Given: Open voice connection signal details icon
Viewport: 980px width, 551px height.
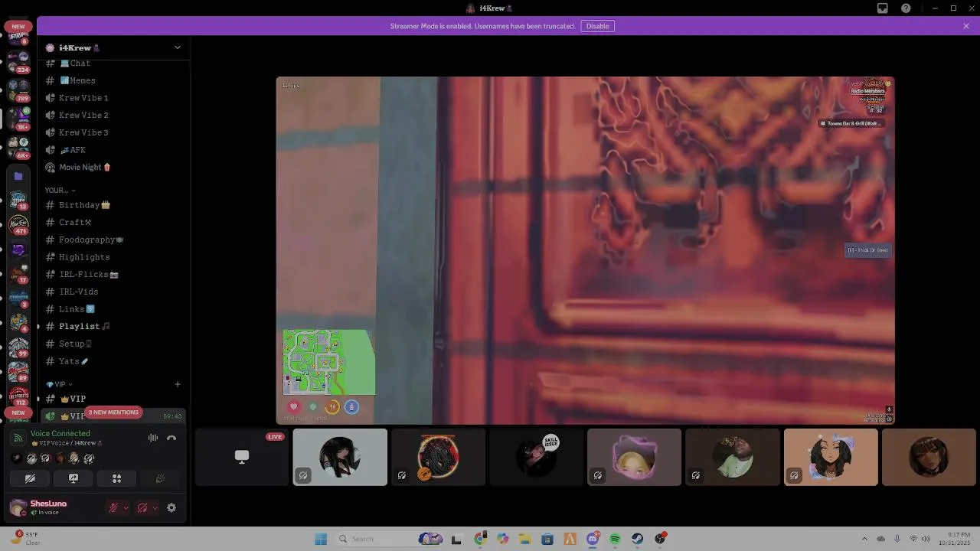Looking at the screenshot, I should (x=18, y=438).
